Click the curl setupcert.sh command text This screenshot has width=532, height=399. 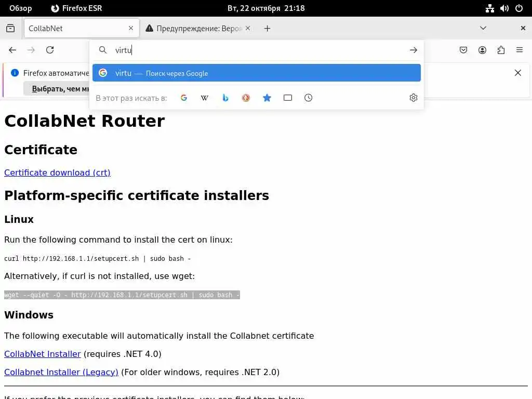pyautogui.click(x=97, y=259)
